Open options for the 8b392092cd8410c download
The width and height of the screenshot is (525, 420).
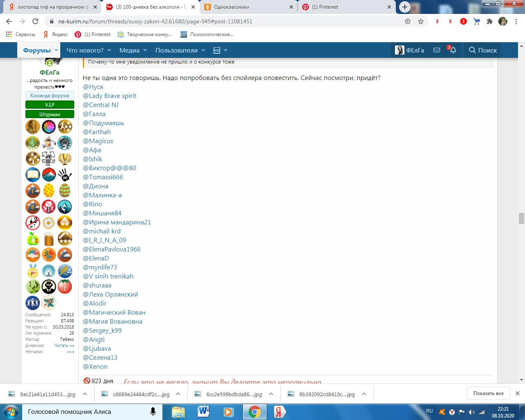click(x=364, y=394)
